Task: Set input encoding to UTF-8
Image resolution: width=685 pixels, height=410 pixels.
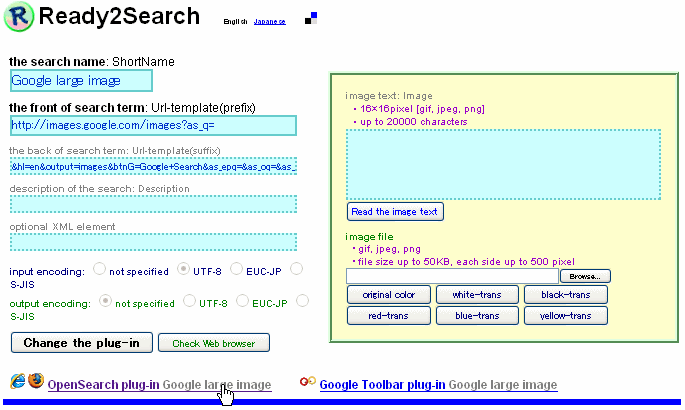Action: (x=183, y=269)
